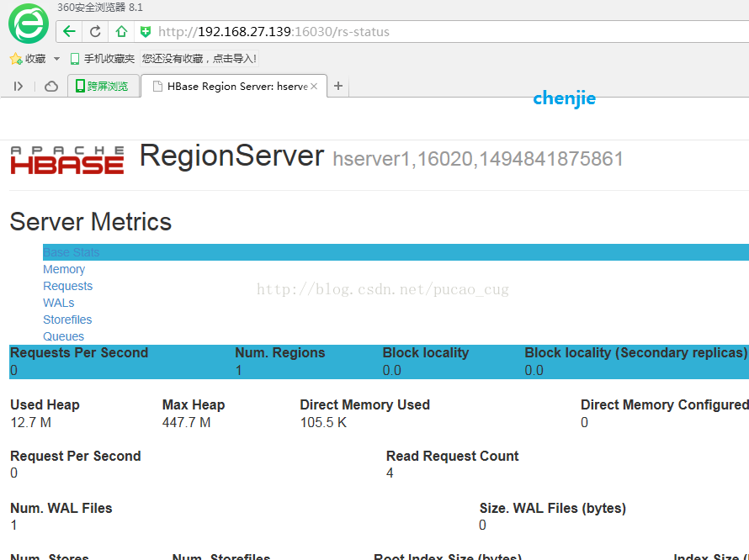Open the browser home page icon
This screenshot has height=560, width=749.
click(121, 31)
